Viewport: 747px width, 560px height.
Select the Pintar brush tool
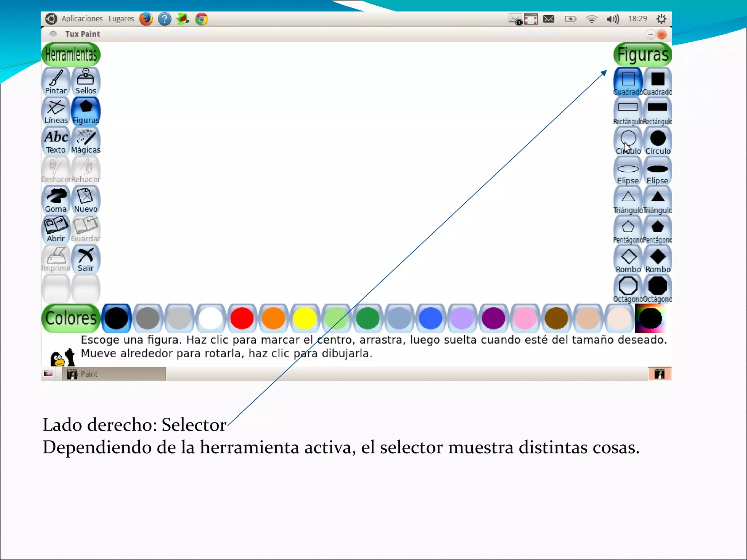[x=56, y=81]
